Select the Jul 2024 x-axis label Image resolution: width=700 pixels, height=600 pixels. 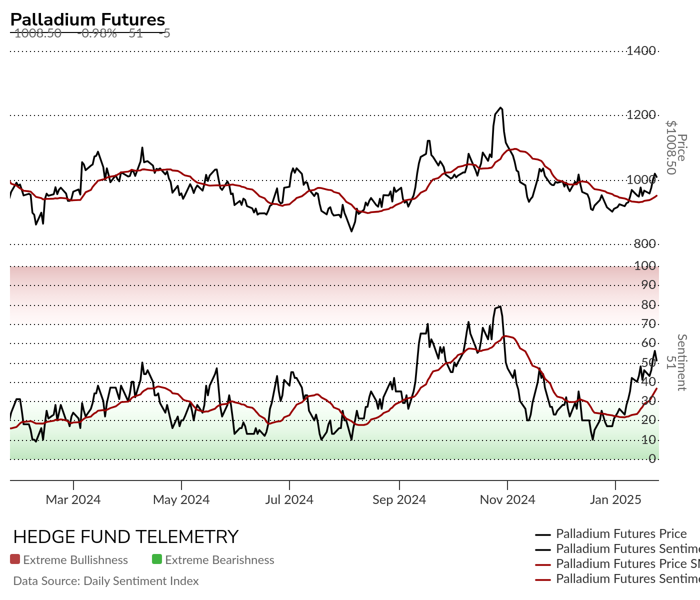click(x=289, y=499)
